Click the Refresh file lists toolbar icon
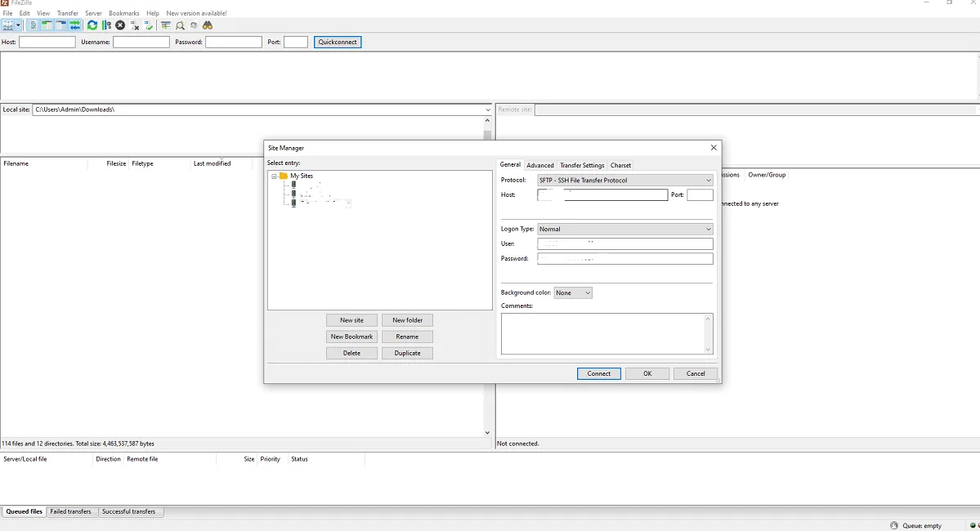980x531 pixels. (x=92, y=25)
